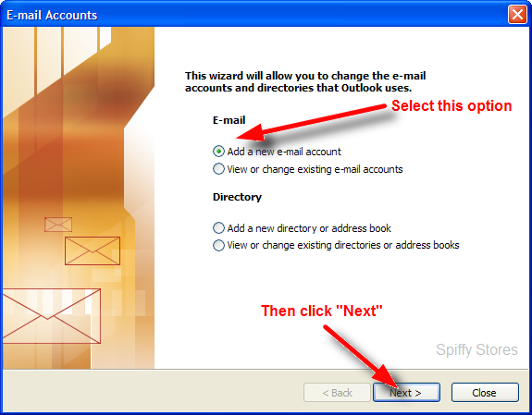This screenshot has width=532, height=415.
Task: Click the greyed-out Back button
Action: (x=337, y=393)
